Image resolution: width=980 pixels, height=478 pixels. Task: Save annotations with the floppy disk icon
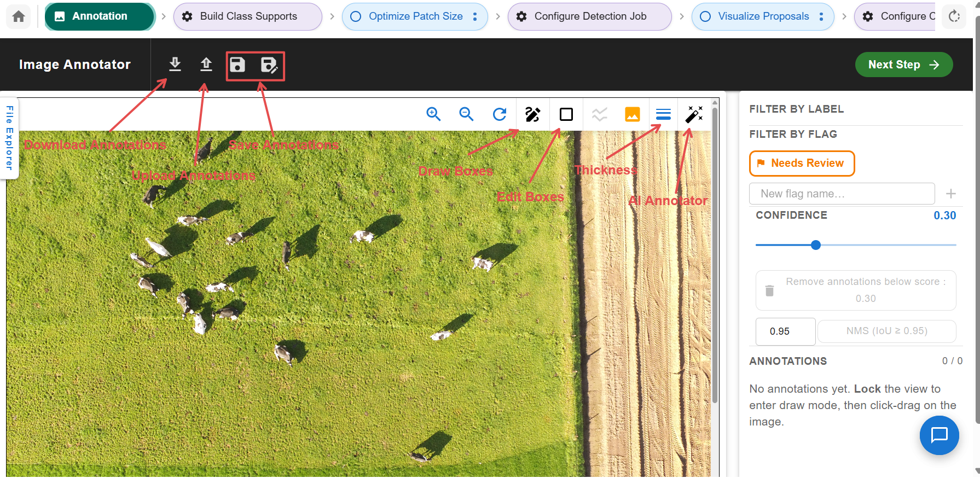click(x=237, y=65)
